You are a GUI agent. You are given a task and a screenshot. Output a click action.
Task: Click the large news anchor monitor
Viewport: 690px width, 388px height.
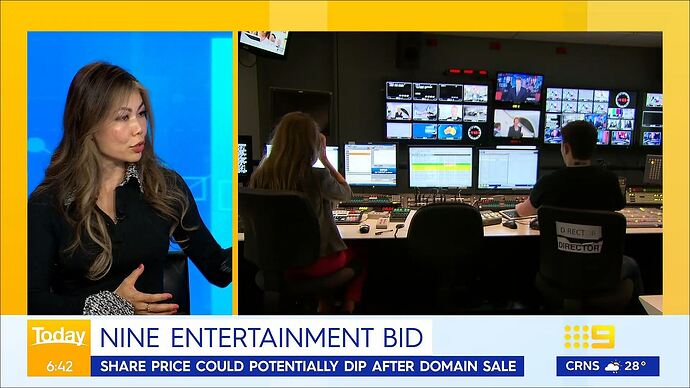click(x=519, y=88)
